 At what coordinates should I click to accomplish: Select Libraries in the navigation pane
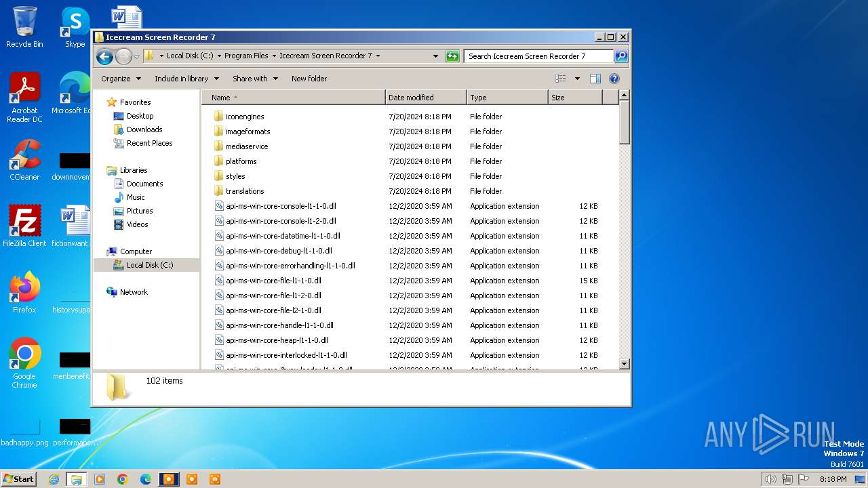click(x=134, y=170)
